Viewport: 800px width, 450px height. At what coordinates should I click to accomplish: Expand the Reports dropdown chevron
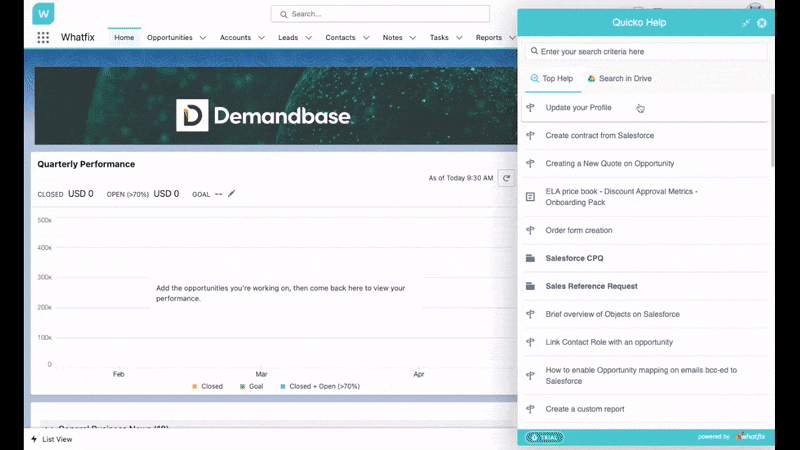tap(512, 38)
